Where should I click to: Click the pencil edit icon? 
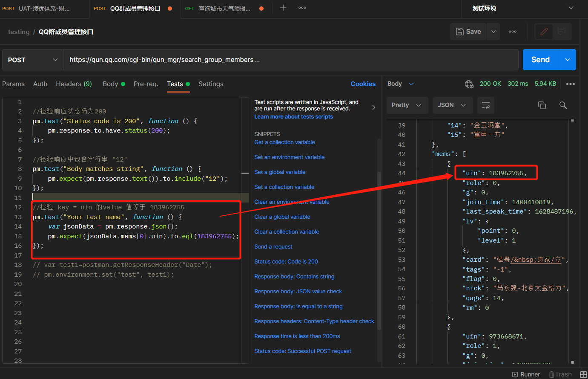[x=544, y=32]
